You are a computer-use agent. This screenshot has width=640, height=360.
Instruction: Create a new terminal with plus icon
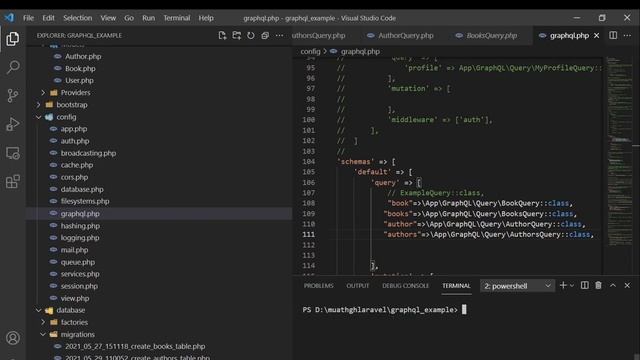[563, 286]
